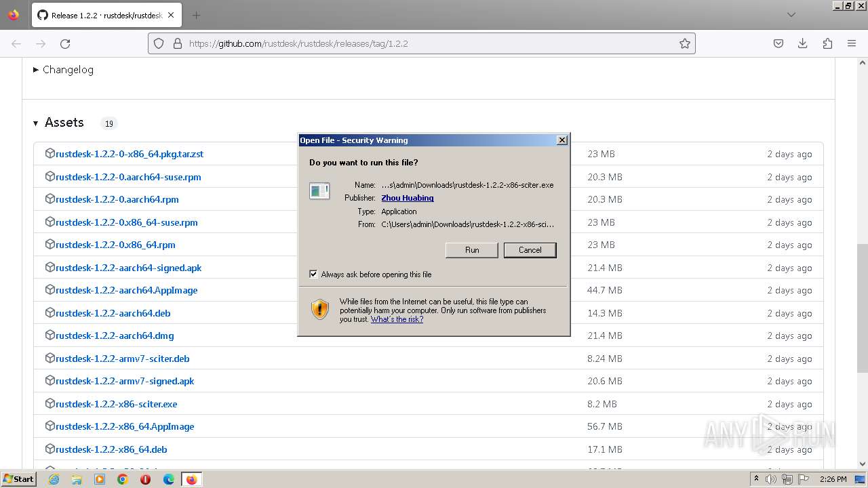Launch Internet Explorer from taskbar

pyautogui.click(x=54, y=479)
